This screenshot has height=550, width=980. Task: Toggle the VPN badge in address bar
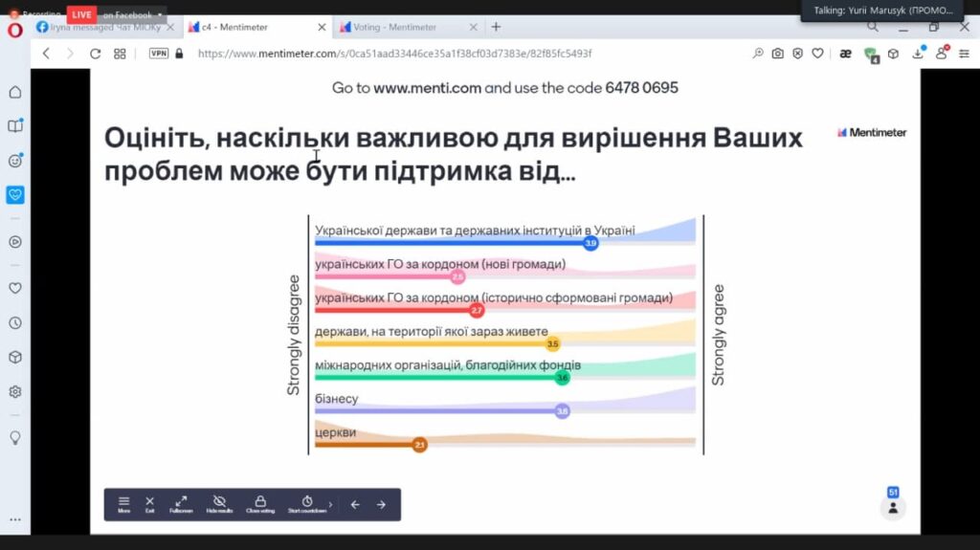point(159,54)
